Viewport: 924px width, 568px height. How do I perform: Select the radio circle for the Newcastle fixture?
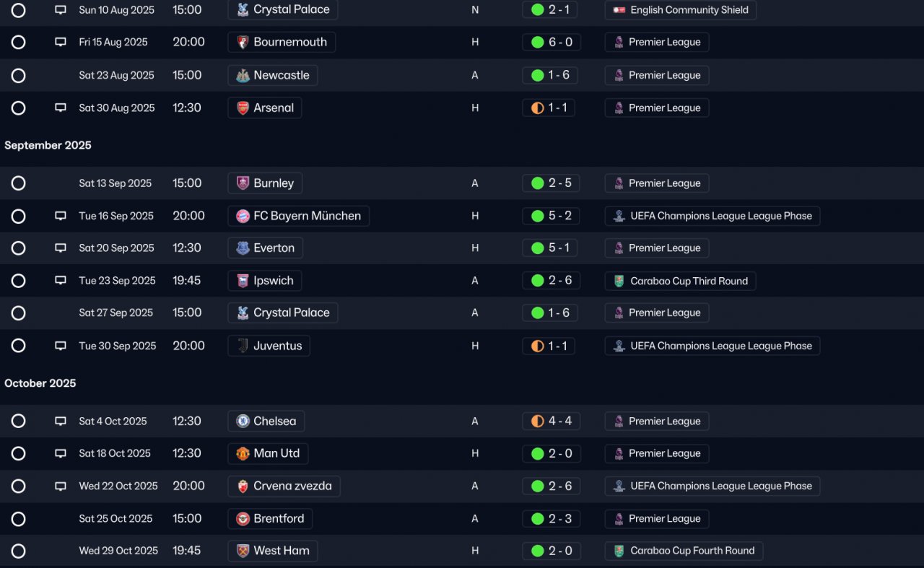click(19, 76)
